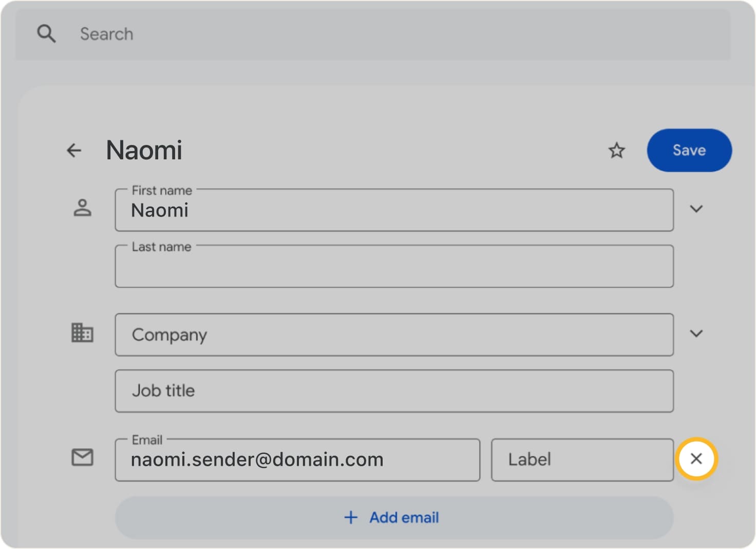Toggle the favorite star for Naomi
The height and width of the screenshot is (549, 756).
pyautogui.click(x=616, y=150)
